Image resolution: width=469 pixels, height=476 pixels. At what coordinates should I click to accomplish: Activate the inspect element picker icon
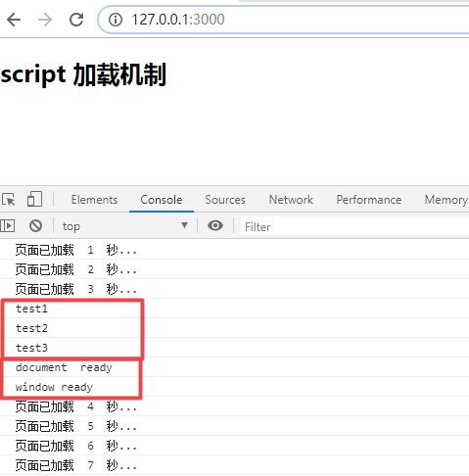pos(9,199)
